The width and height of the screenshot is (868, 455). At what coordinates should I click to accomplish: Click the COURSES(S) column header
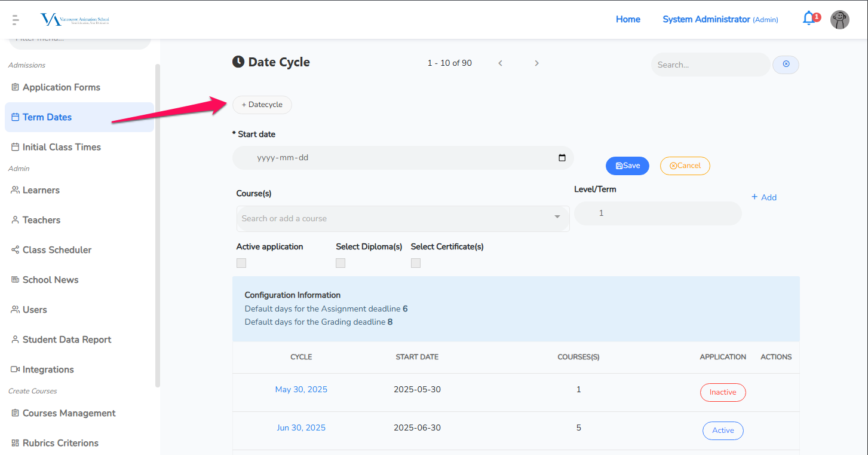point(578,357)
